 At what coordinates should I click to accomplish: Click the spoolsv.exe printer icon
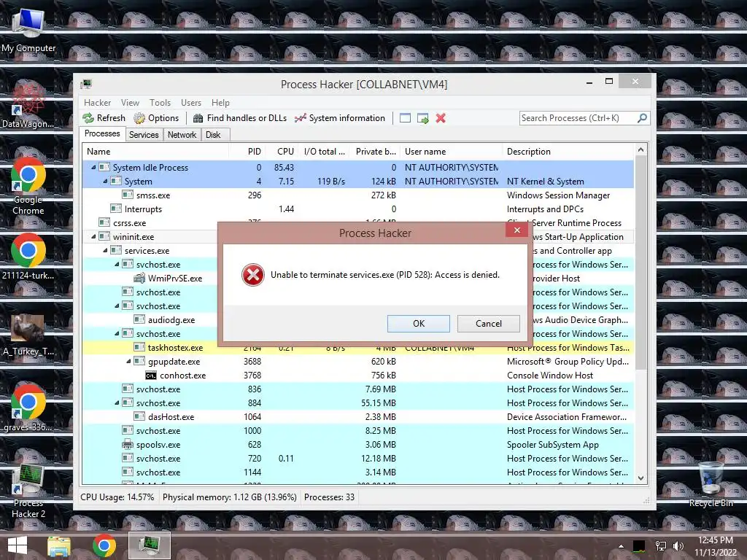pyautogui.click(x=127, y=444)
